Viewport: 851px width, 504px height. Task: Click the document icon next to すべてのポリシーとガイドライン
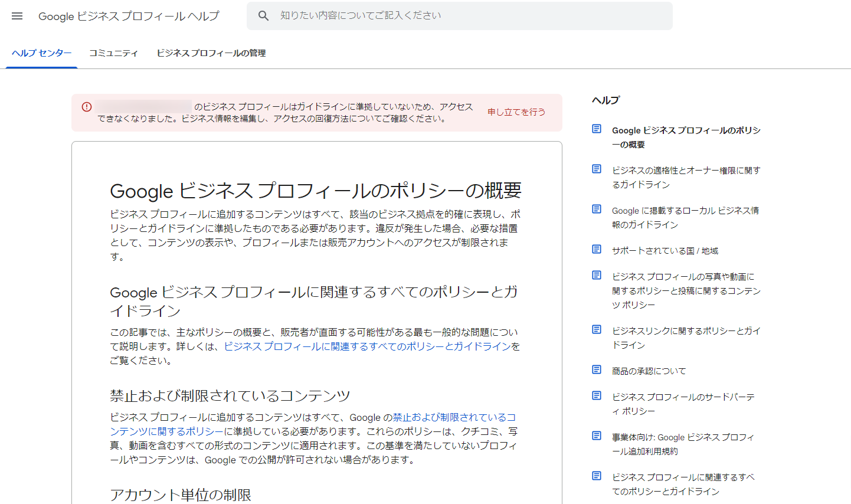point(596,475)
